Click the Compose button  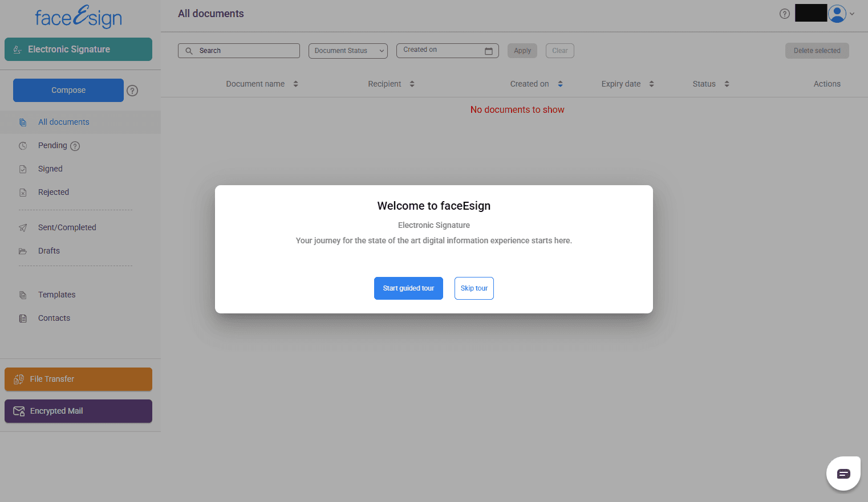[68, 91]
